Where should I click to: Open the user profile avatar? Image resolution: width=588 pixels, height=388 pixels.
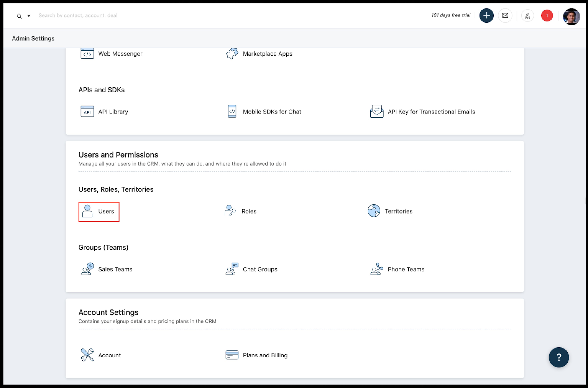coord(571,16)
